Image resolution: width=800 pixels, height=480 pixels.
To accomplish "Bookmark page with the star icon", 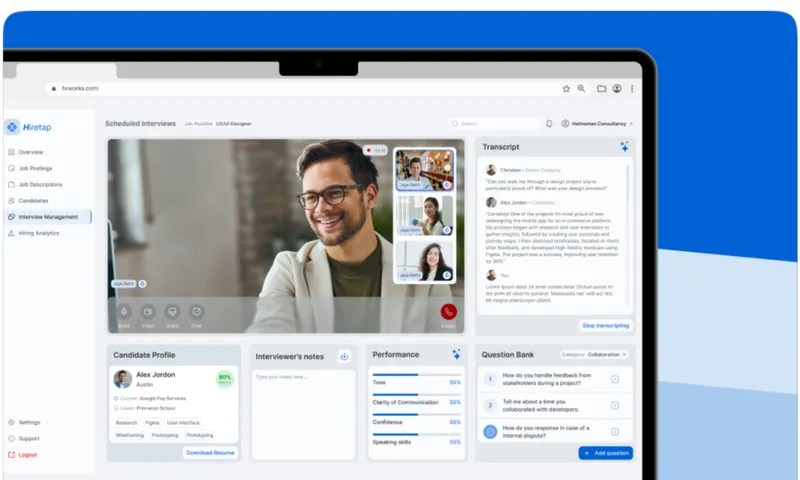I will [566, 89].
